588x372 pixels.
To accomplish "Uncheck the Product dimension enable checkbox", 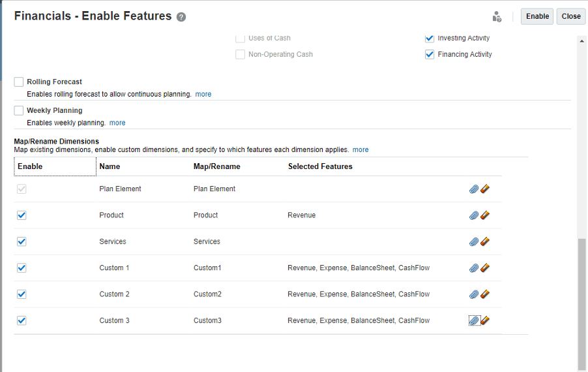I will tap(22, 215).
